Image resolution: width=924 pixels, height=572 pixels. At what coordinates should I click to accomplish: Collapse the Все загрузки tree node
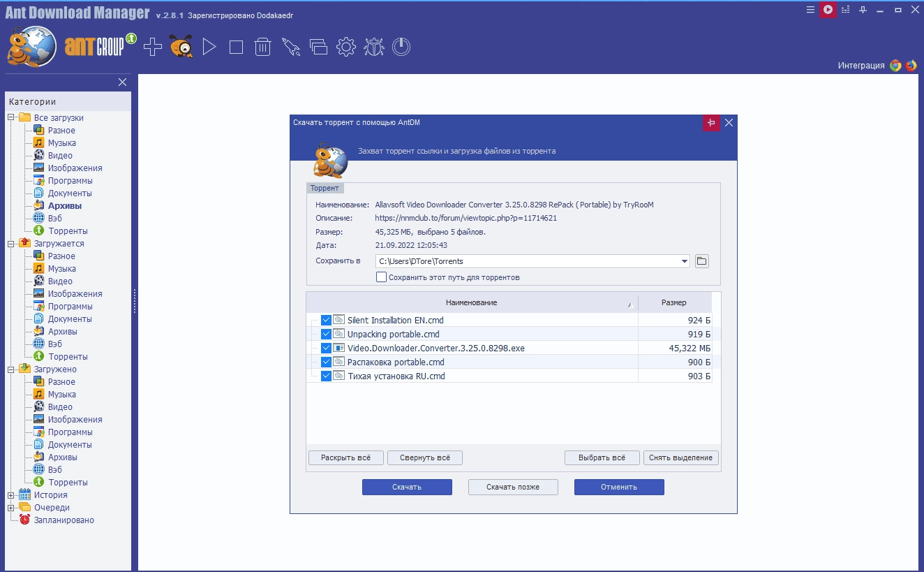11,118
